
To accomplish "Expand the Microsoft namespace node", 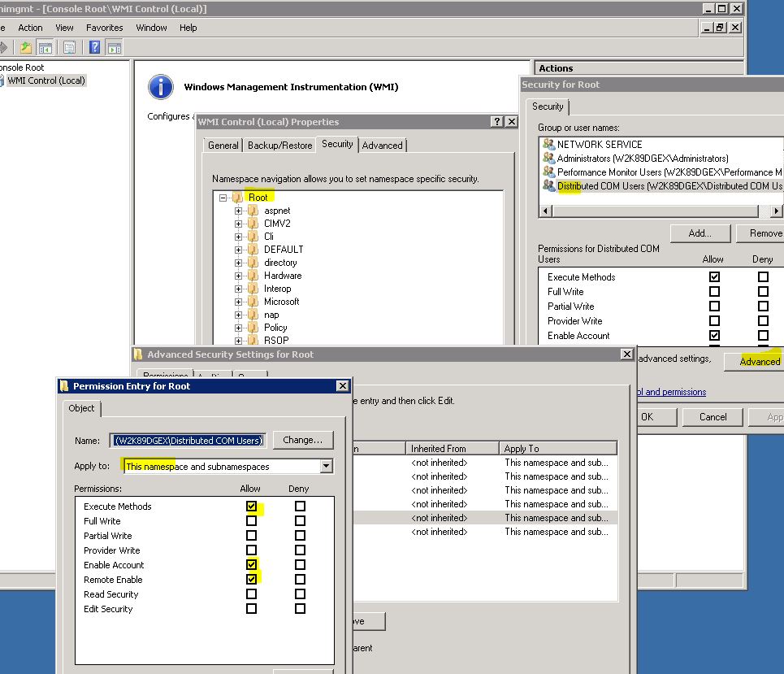I will (x=239, y=302).
